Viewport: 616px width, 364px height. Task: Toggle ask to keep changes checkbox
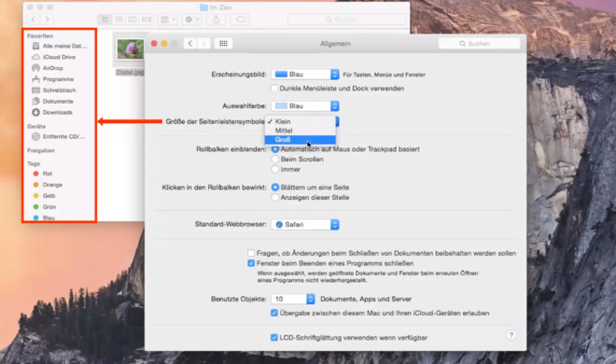[251, 253]
